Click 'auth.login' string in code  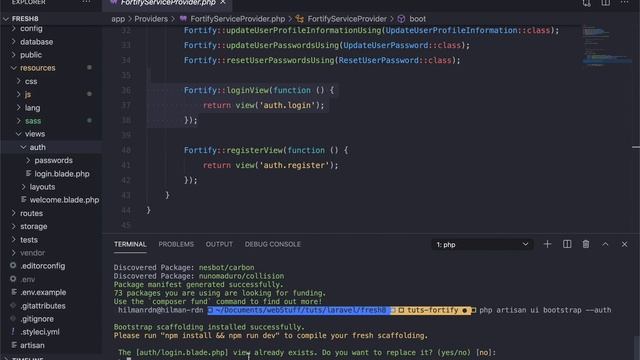pos(287,105)
